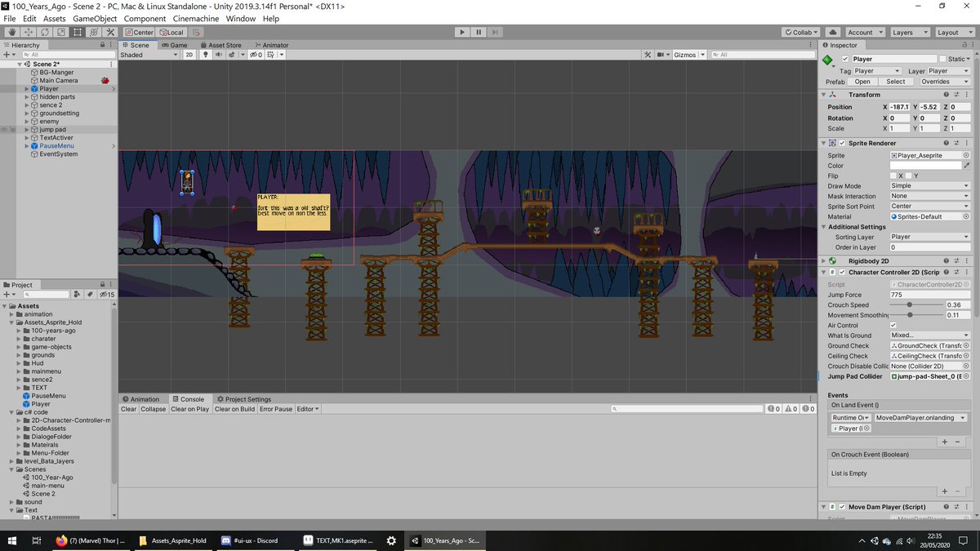This screenshot has height=551, width=980.
Task: Toggle the Character Controller 2D enabled checkbox
Action: point(842,272)
